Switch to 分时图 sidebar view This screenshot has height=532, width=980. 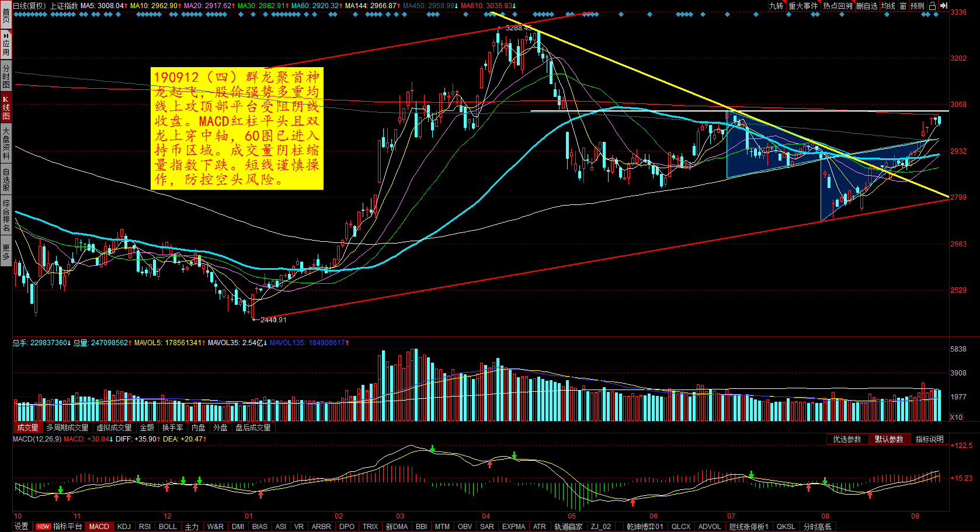coord(6,77)
